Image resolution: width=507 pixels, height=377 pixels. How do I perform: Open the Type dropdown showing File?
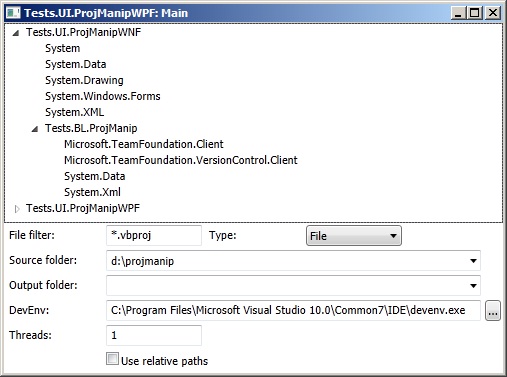coord(354,236)
